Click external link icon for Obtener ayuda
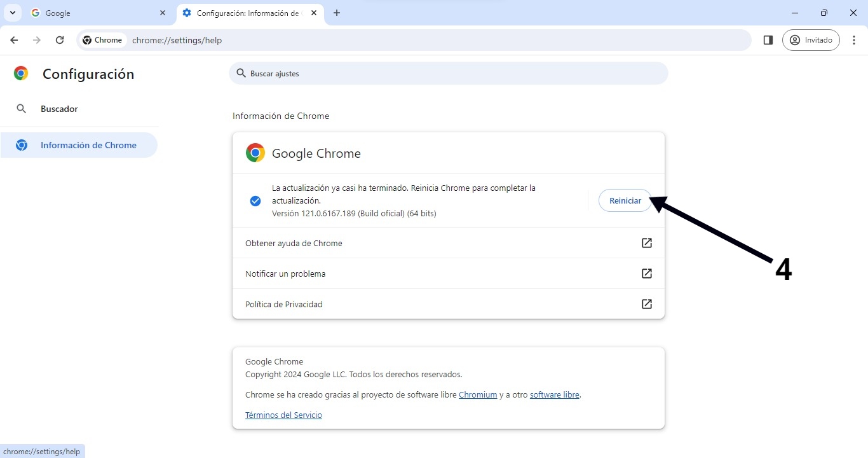This screenshot has height=458, width=868. (x=647, y=243)
